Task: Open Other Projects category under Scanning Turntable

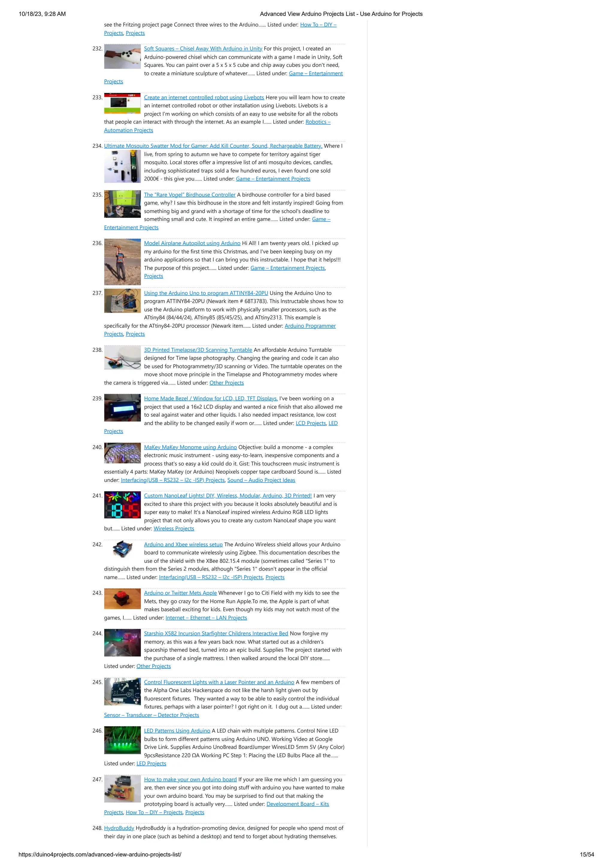Action: pos(227,383)
